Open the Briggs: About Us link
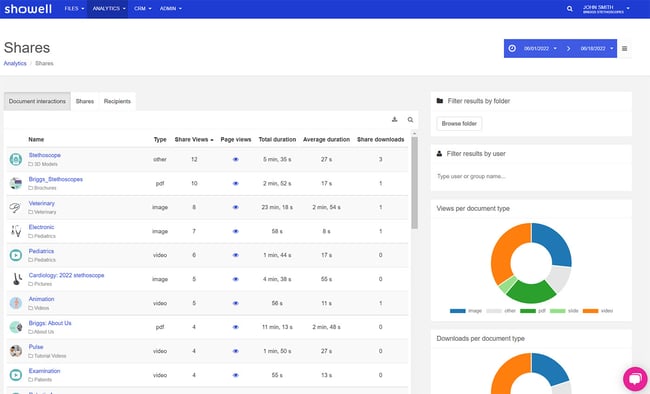This screenshot has height=394, width=650. pyautogui.click(x=50, y=323)
